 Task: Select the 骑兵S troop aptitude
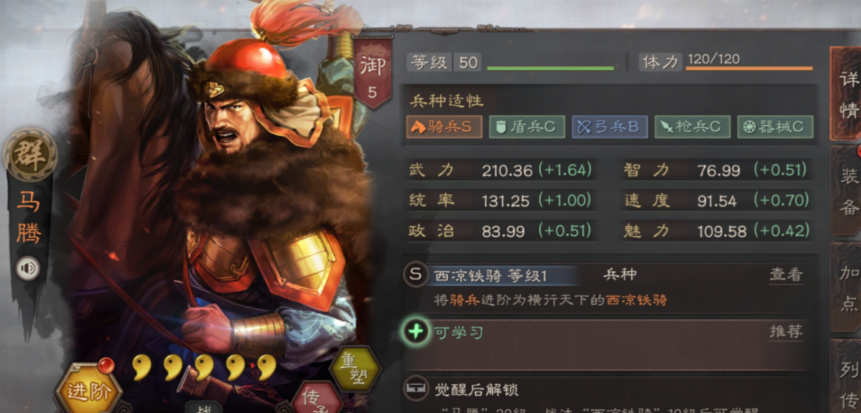[x=444, y=127]
